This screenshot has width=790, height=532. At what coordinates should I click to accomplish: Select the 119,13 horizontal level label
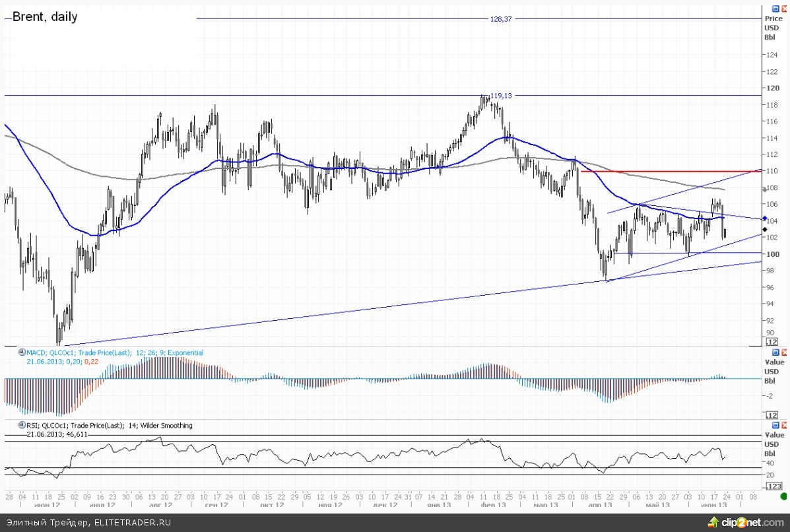point(501,96)
